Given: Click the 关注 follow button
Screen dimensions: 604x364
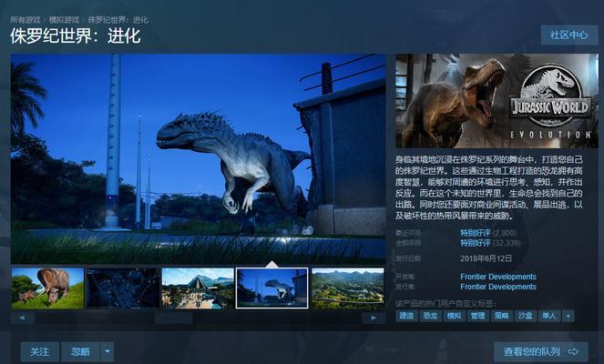Looking at the screenshot, I should [x=40, y=351].
